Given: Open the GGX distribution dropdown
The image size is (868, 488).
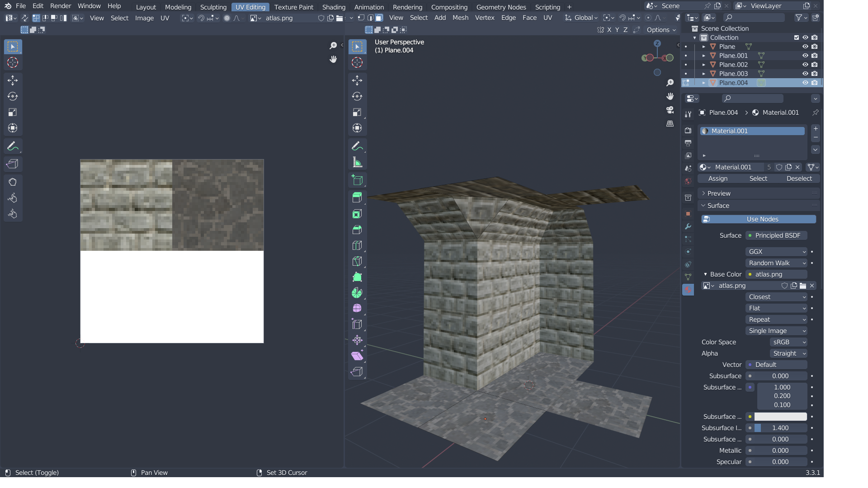Looking at the screenshot, I should tap(776, 252).
